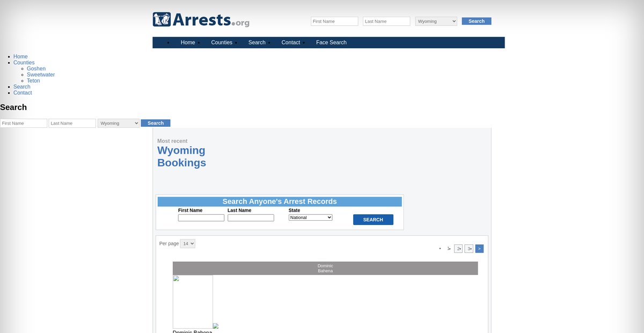Click First Name box in Arrest Records search
The image size is (644, 333).
201,218
